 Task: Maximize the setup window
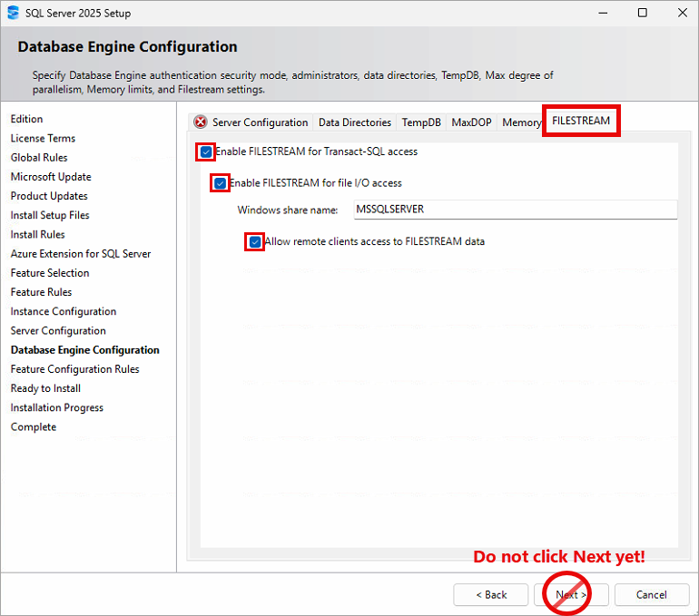tap(642, 13)
